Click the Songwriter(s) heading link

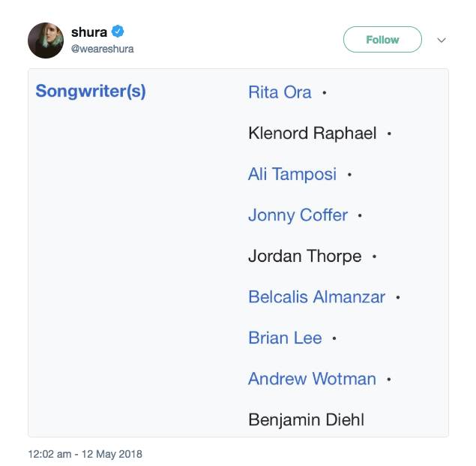point(91,92)
